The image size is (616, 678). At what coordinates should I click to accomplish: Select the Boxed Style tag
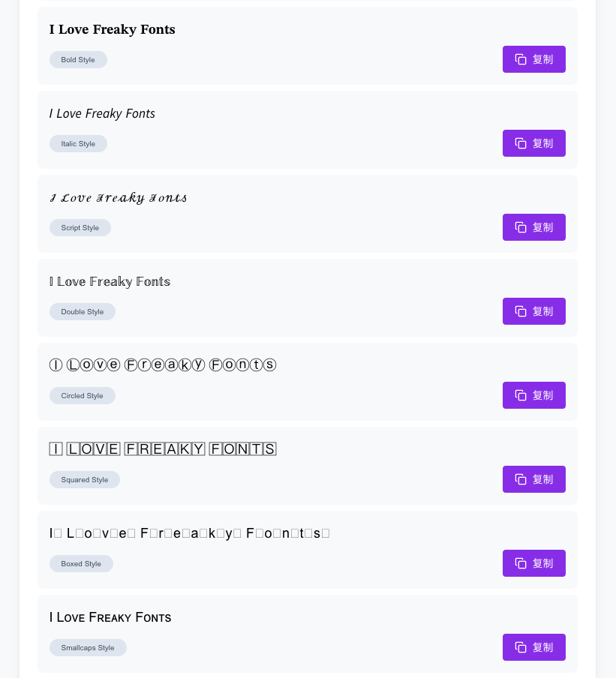[81, 563]
